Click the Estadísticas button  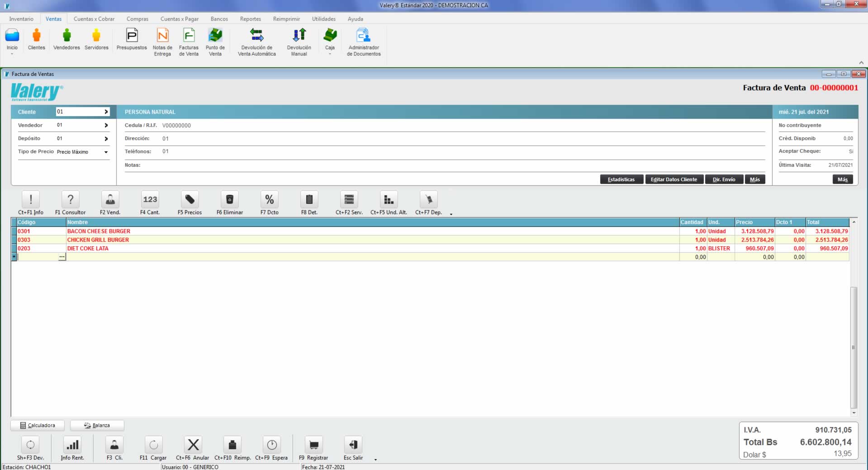click(x=621, y=179)
